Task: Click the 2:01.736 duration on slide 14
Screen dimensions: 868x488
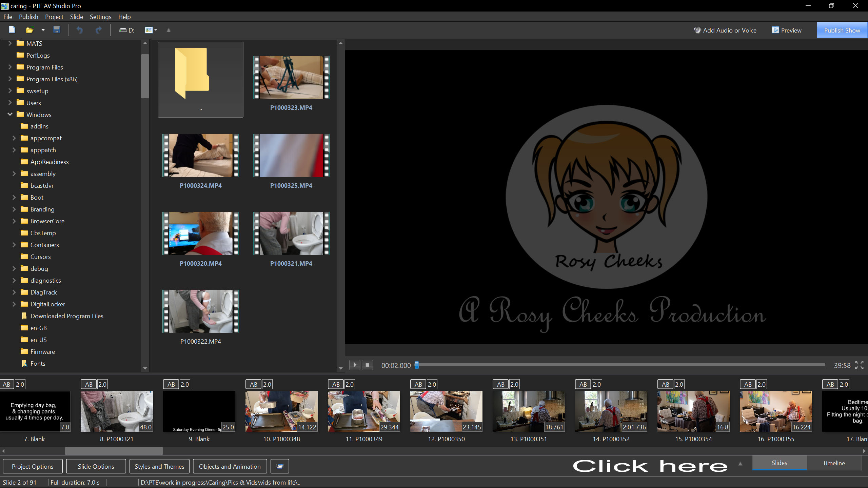Action: (634, 427)
